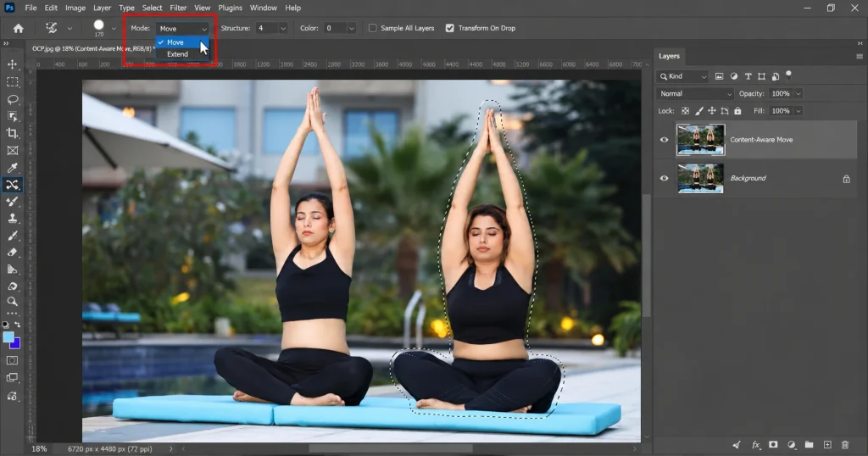
Task: Select the Lasso tool
Action: 12,99
